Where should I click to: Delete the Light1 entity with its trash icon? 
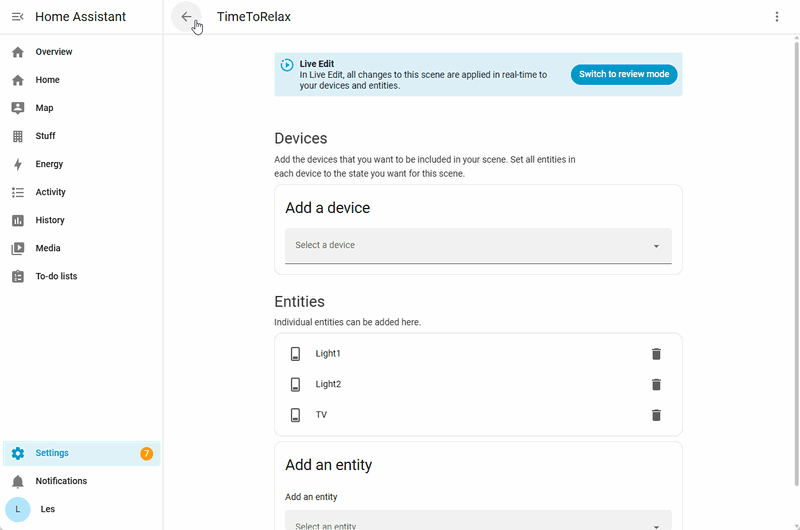point(656,354)
